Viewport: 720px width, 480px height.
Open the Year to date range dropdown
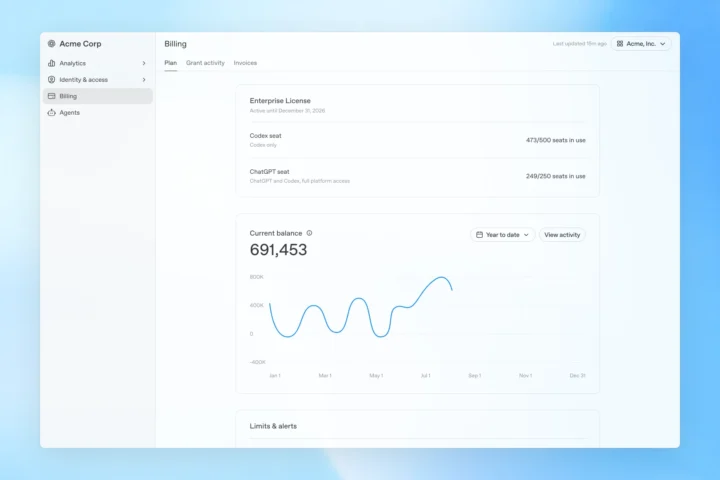coord(503,235)
